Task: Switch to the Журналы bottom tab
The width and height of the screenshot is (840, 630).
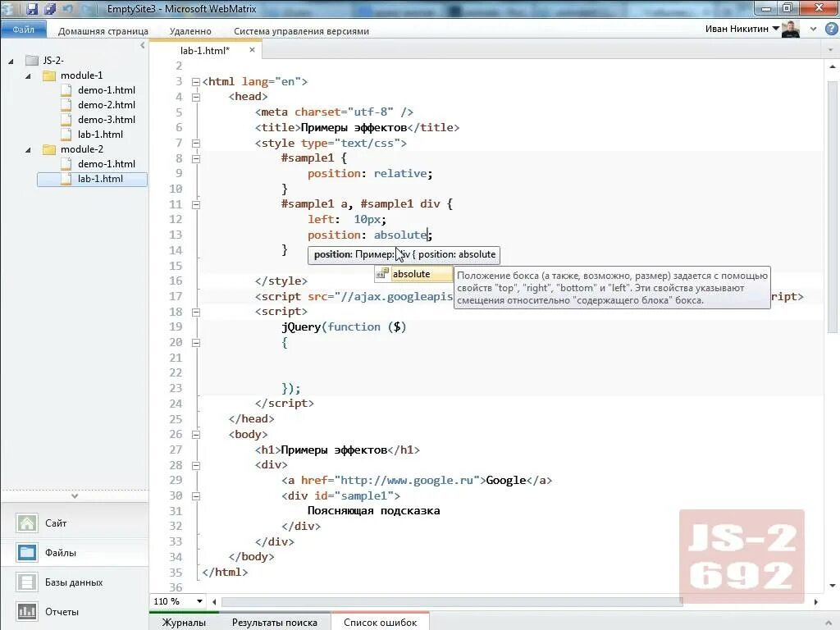Action: pos(184,622)
